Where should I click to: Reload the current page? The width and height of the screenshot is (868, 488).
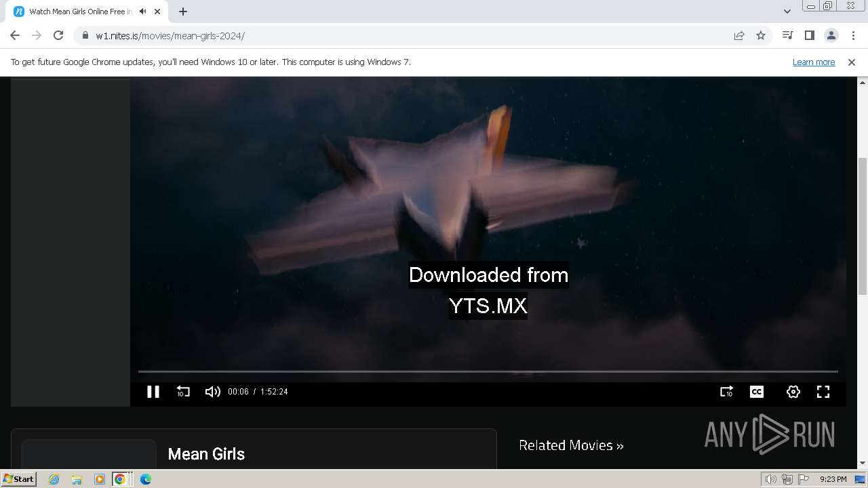click(58, 35)
